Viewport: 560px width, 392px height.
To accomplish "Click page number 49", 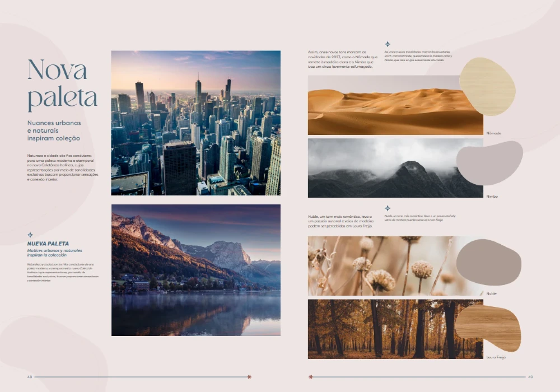I will 530,377.
